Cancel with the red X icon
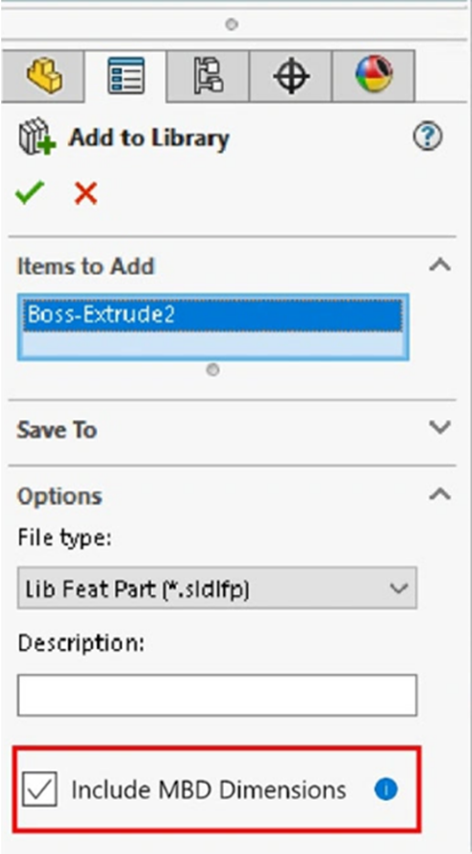Screen dimensions: 472x854 pos(86,193)
